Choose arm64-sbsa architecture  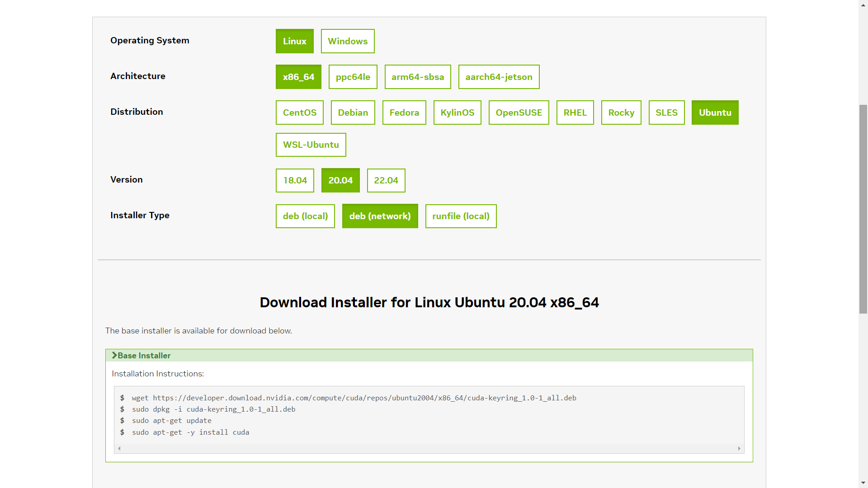click(418, 77)
